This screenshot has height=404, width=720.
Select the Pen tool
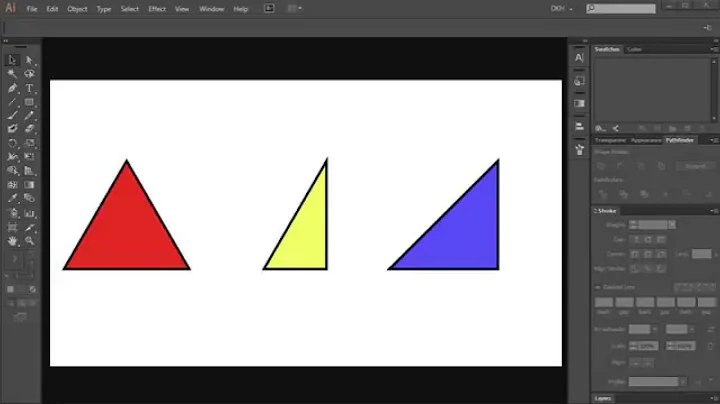tap(12, 88)
